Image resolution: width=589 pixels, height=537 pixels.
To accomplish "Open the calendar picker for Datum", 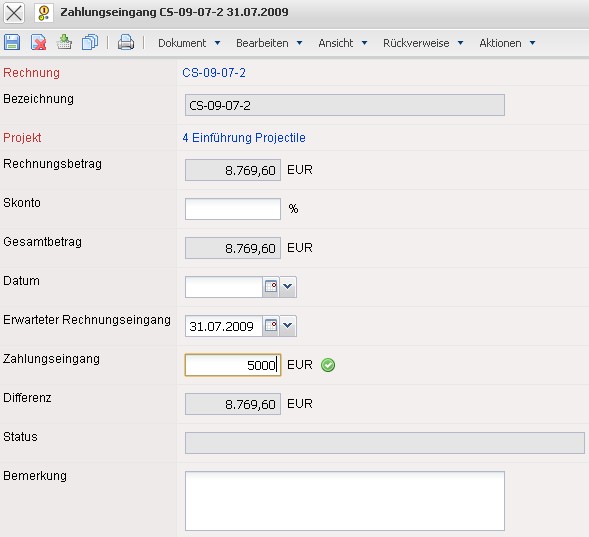I will point(270,287).
